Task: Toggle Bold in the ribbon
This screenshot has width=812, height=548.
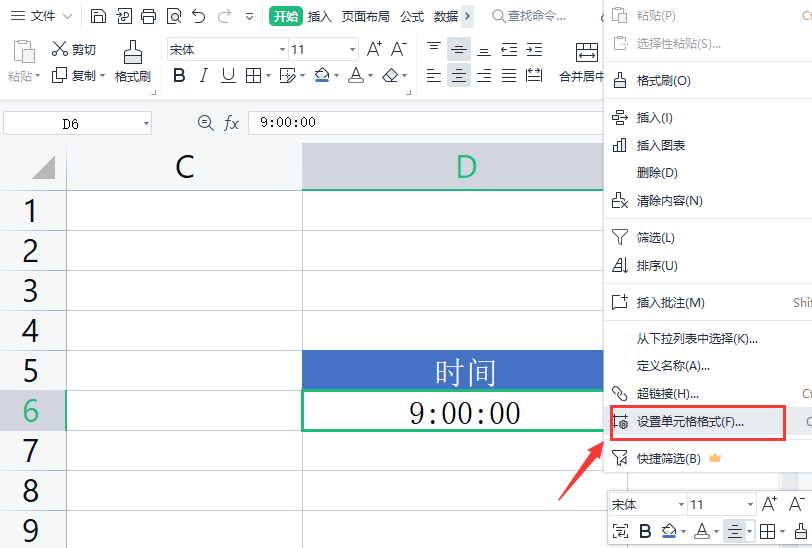Action: pos(179,76)
